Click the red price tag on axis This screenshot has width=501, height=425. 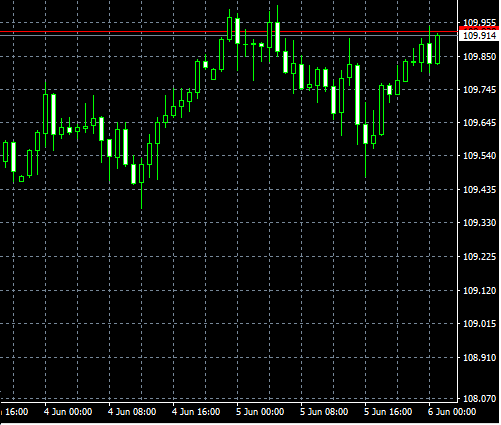(x=479, y=28)
